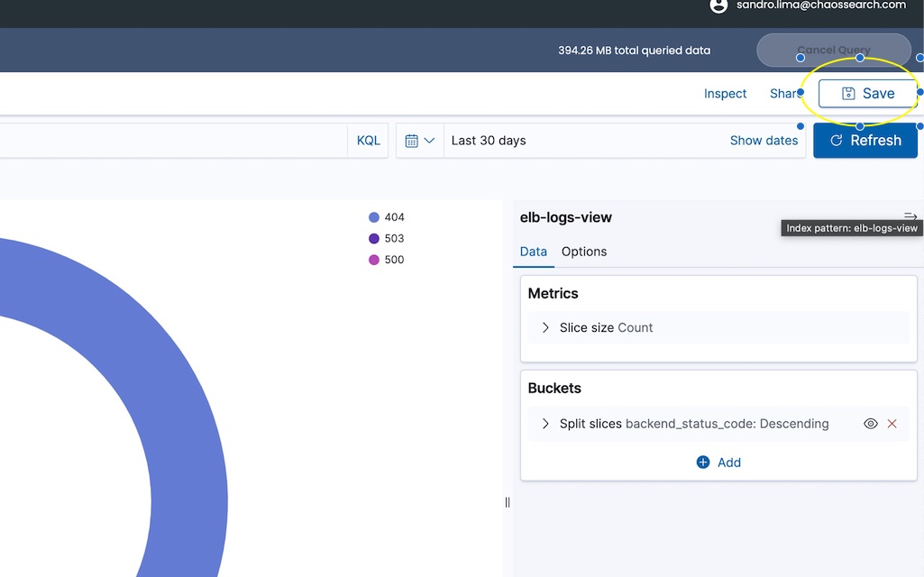The image size is (924, 577).
Task: Click the 394.26 MB total queried data text
Action: click(634, 50)
